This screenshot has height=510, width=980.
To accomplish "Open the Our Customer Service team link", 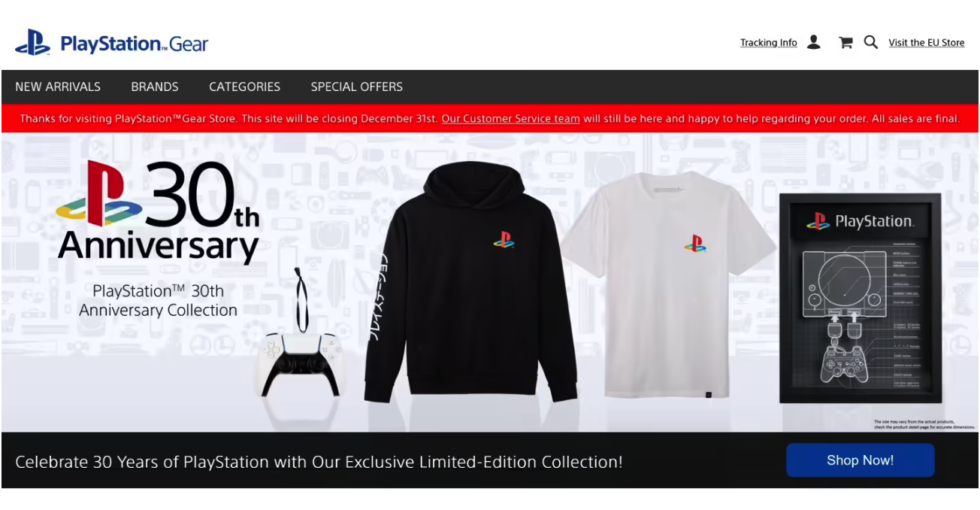I will [x=510, y=119].
